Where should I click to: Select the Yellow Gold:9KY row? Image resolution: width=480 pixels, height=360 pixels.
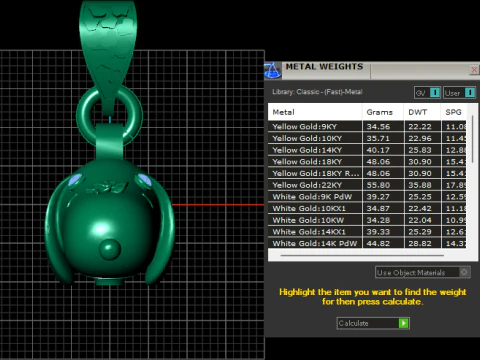click(367, 127)
